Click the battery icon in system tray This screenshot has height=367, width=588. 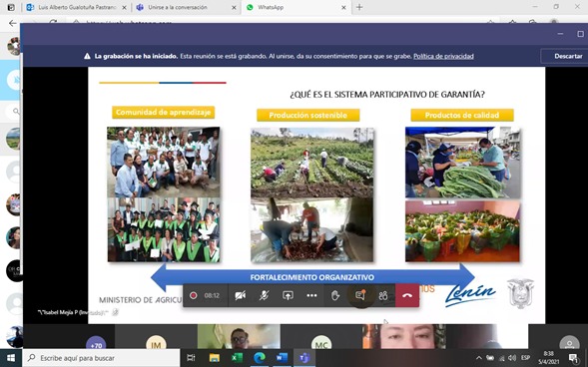click(x=490, y=358)
